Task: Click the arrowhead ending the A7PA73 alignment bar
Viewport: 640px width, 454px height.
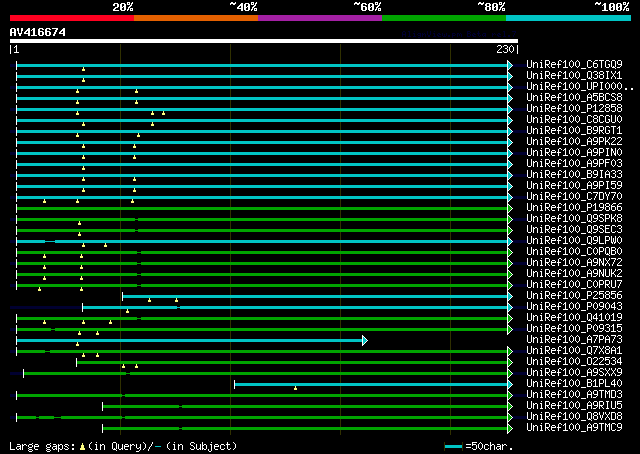Action: (364, 341)
